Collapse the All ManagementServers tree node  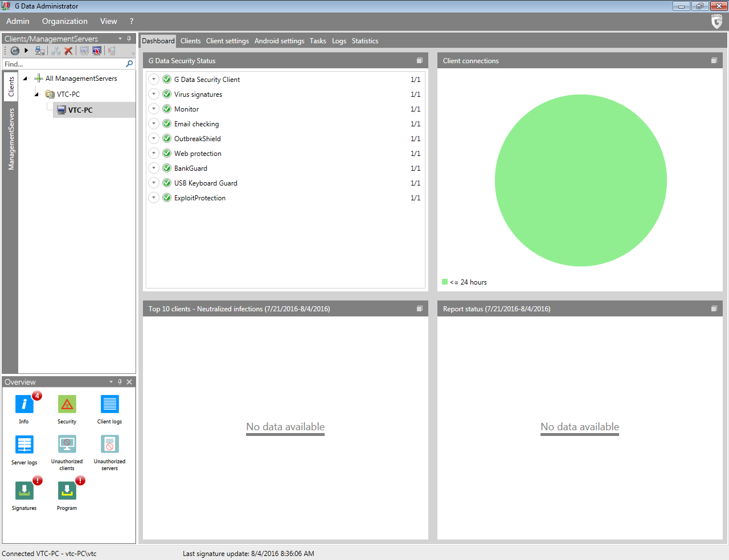(25, 79)
